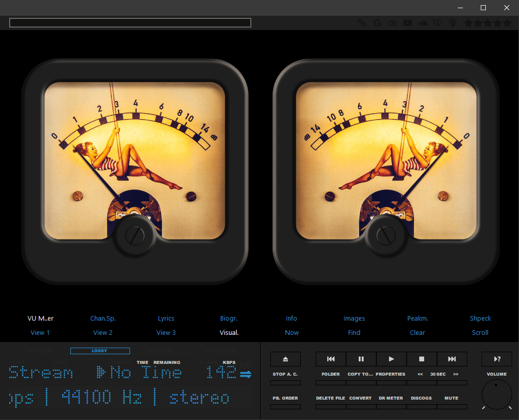Image resolution: width=519 pixels, height=420 pixels.
Task: Open the Wikipedia W icon
Action: coord(437,23)
